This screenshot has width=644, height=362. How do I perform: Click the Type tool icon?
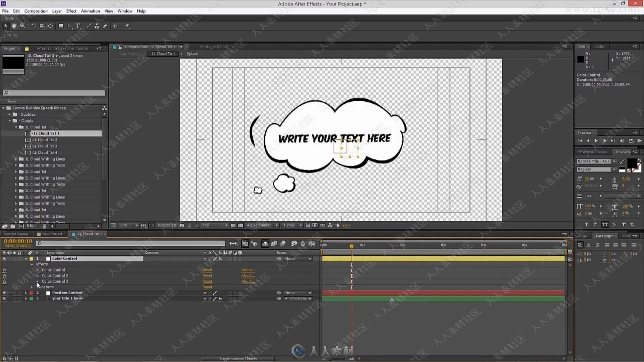78,25
